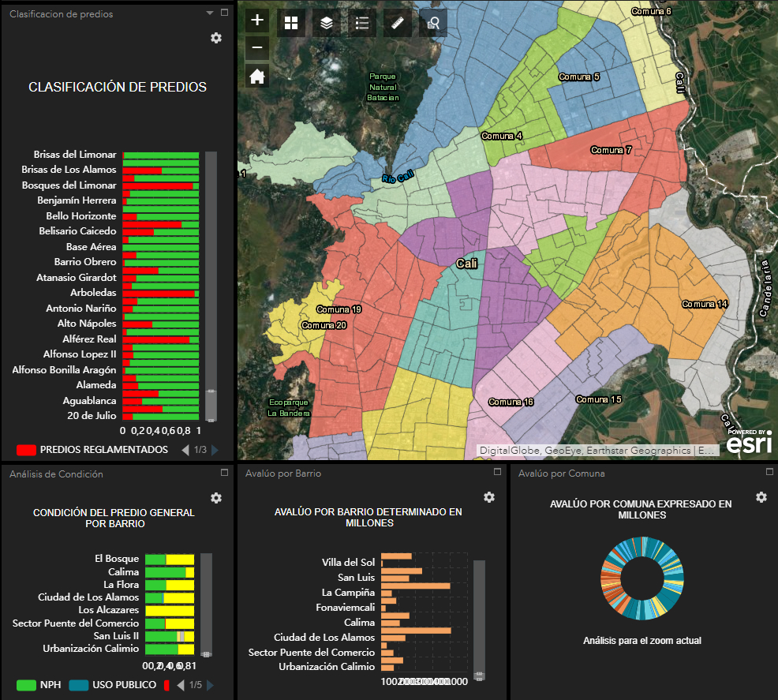Screen dimensions: 778x700
Task: Select the Zoom In tool on the map
Action: [x=256, y=21]
